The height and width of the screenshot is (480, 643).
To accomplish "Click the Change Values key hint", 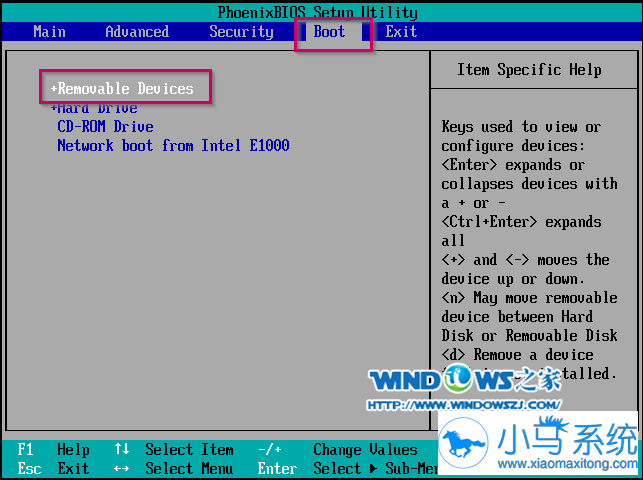I will tap(365, 449).
